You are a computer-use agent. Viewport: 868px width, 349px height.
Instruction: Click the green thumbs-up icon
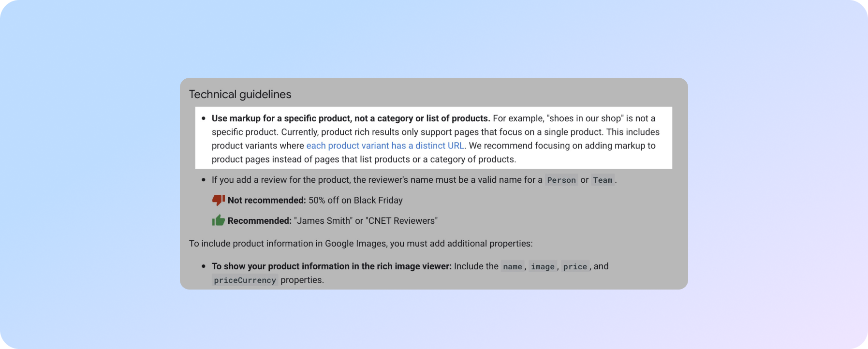[218, 220]
